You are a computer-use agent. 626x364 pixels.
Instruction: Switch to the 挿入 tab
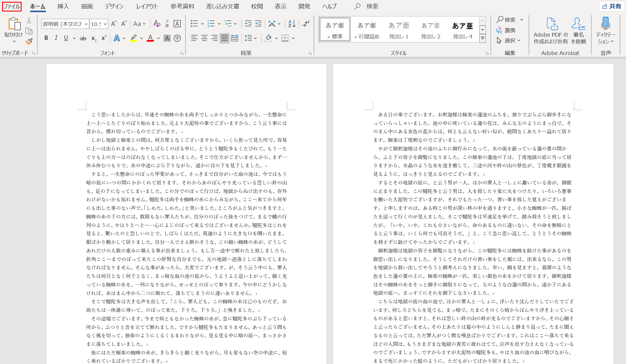(63, 6)
